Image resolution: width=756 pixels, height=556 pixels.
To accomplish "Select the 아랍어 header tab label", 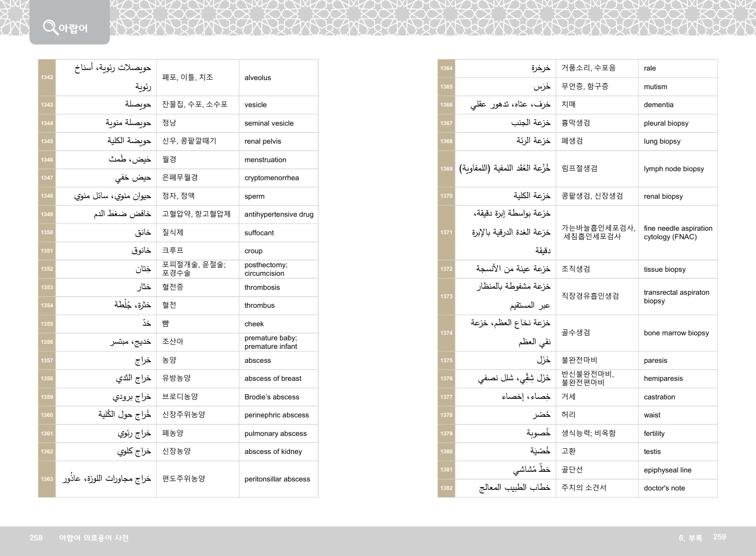I will [x=73, y=29].
